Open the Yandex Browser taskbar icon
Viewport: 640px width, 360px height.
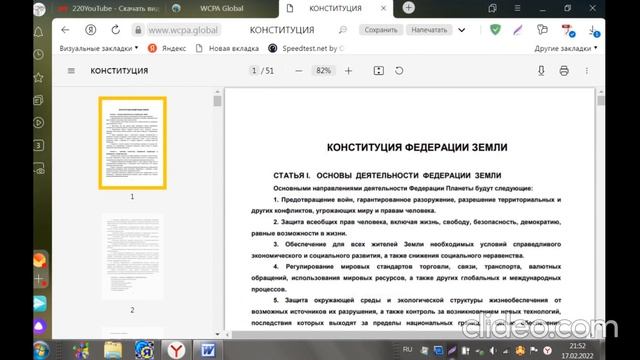(x=176, y=350)
